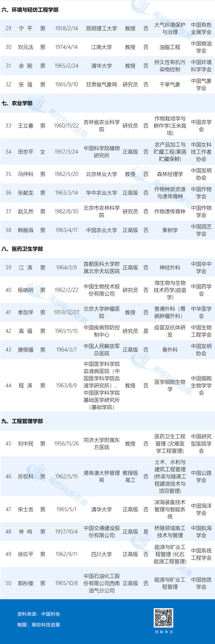
Task: Click 江南大学 in row 30
Action: point(102,47)
